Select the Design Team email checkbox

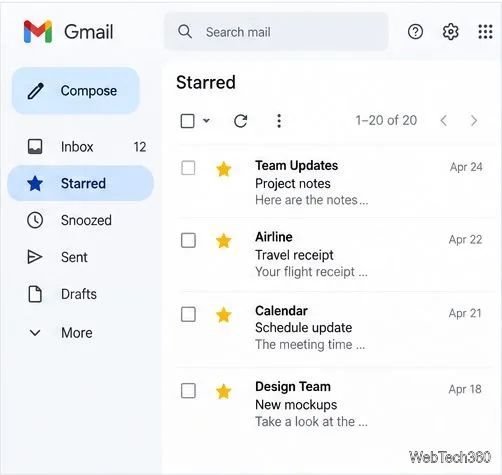[188, 391]
